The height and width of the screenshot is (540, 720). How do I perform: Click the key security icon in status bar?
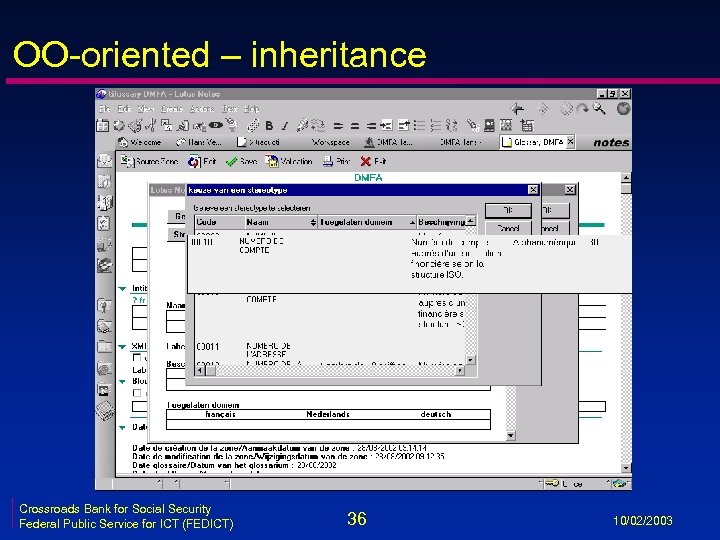(x=552, y=483)
